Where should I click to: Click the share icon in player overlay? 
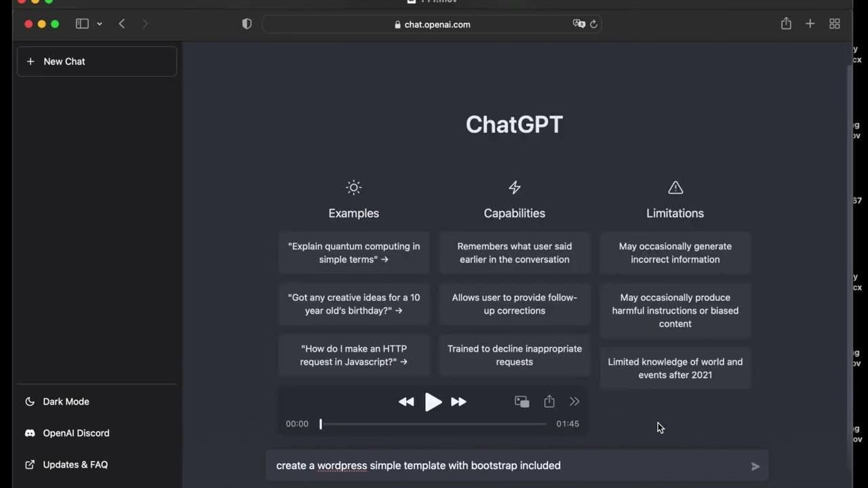pyautogui.click(x=549, y=402)
